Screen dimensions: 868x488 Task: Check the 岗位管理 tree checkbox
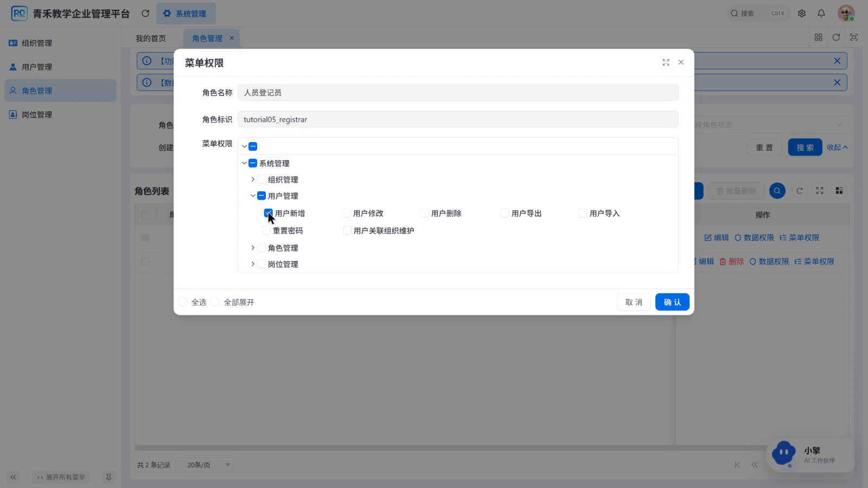261,264
